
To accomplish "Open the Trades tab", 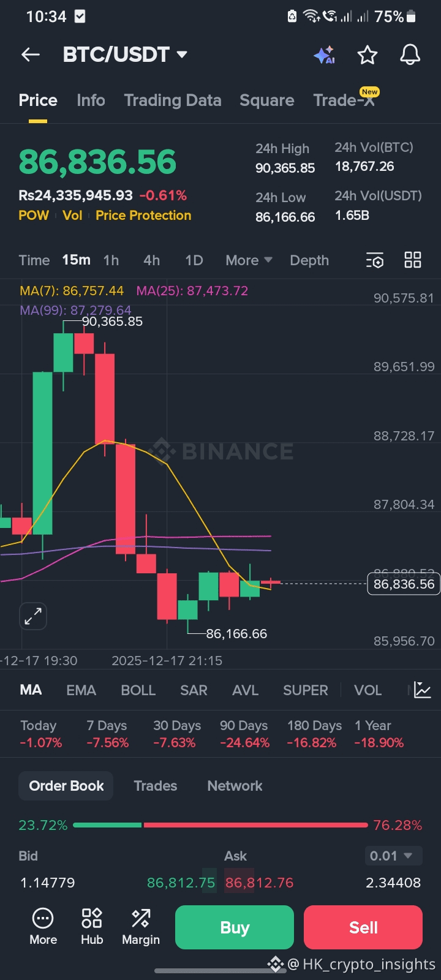I will pyautogui.click(x=156, y=786).
